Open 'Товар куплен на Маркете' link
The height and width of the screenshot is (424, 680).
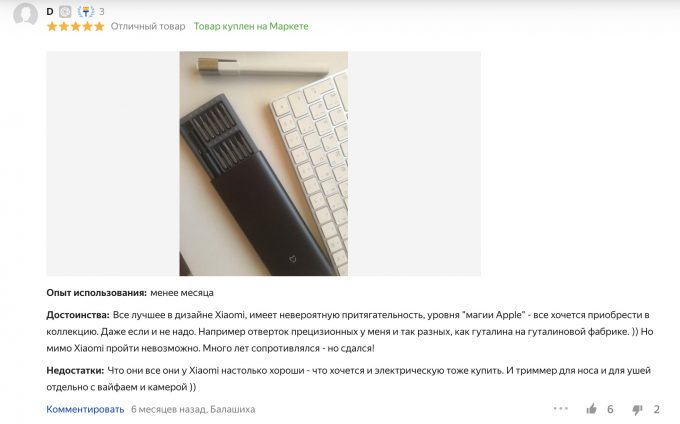click(251, 26)
